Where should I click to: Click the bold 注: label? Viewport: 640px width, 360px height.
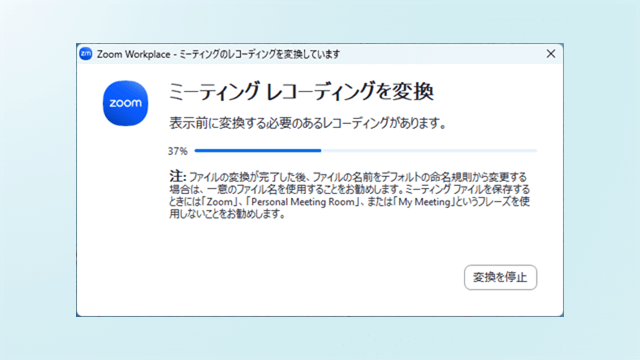(x=178, y=176)
